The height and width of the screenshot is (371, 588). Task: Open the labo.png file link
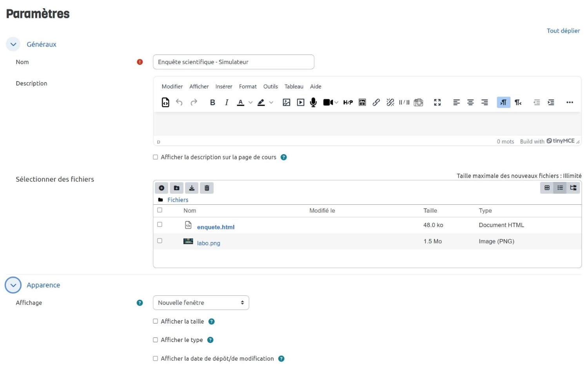pyautogui.click(x=209, y=243)
